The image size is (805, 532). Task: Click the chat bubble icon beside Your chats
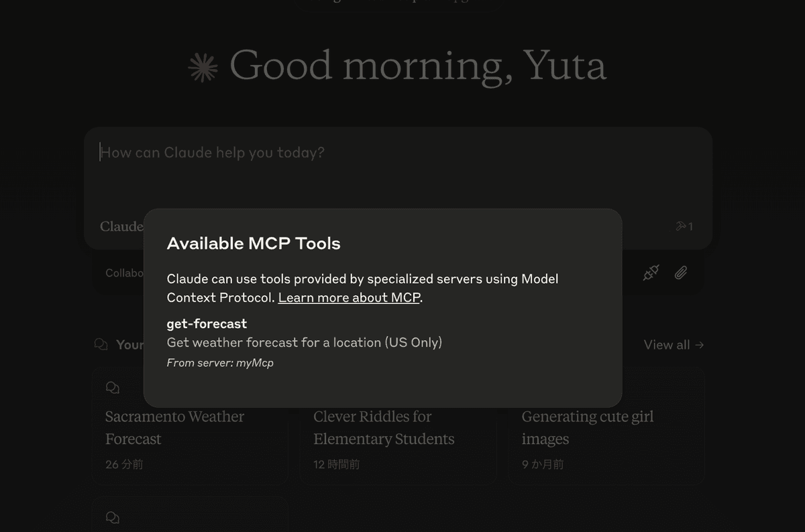pyautogui.click(x=101, y=344)
